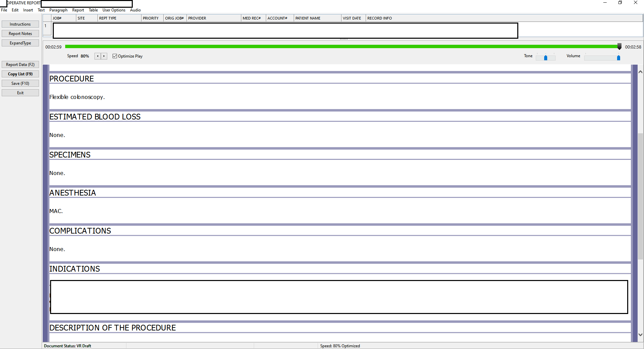Click the COMPLICATIONS section heading
The height and width of the screenshot is (349, 644).
click(x=80, y=231)
